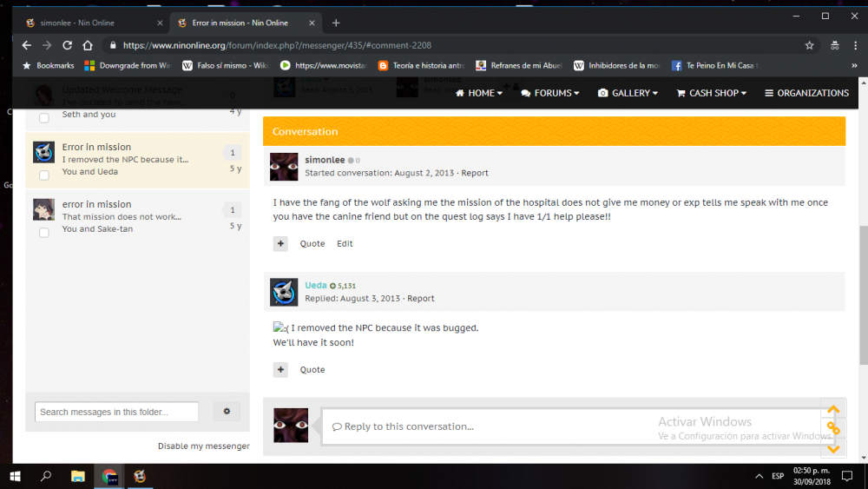Click the 'Disable my messenger' link

pos(203,446)
